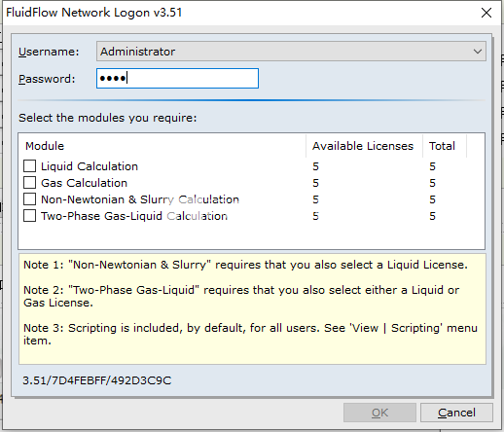Select the Gas Calculation row label
The width and height of the screenshot is (504, 432).
pyautogui.click(x=84, y=183)
